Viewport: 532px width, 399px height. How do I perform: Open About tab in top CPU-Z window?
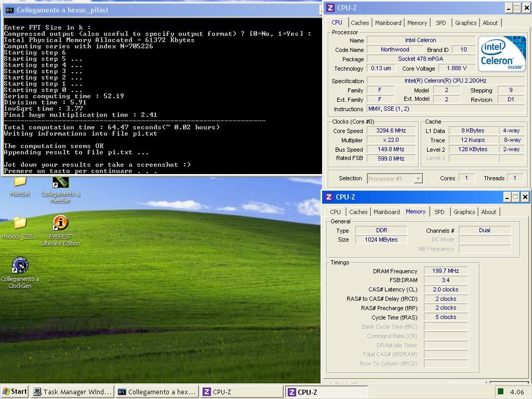[490, 23]
